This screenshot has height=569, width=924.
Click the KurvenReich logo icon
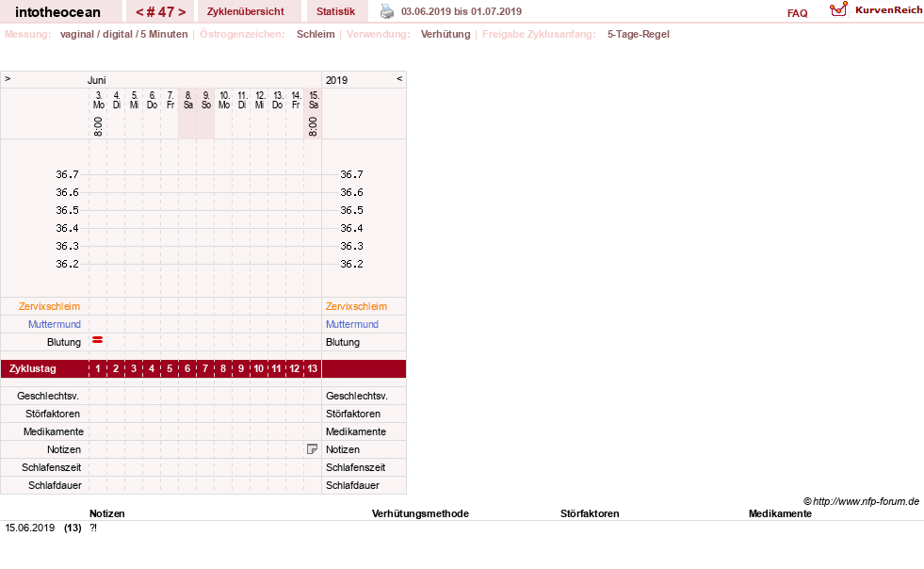[838, 9]
